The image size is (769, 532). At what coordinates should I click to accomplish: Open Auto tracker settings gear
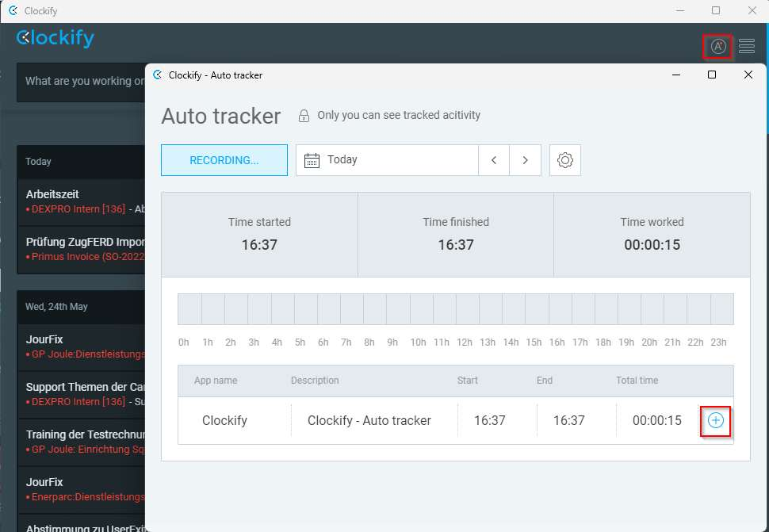coord(565,160)
